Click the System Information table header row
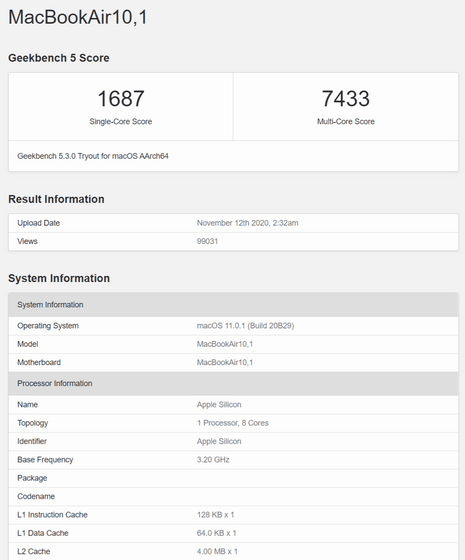Screen dimensions: 465x560 [233, 305]
